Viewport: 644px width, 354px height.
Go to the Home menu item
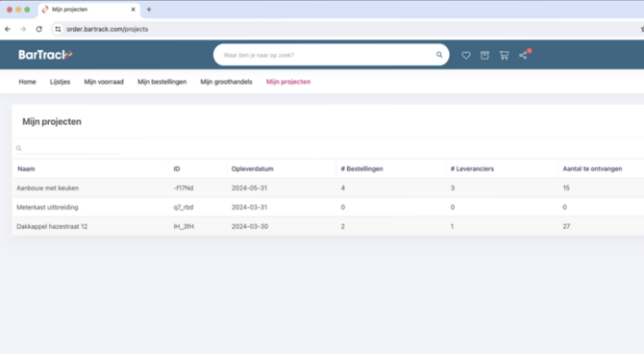tap(27, 82)
